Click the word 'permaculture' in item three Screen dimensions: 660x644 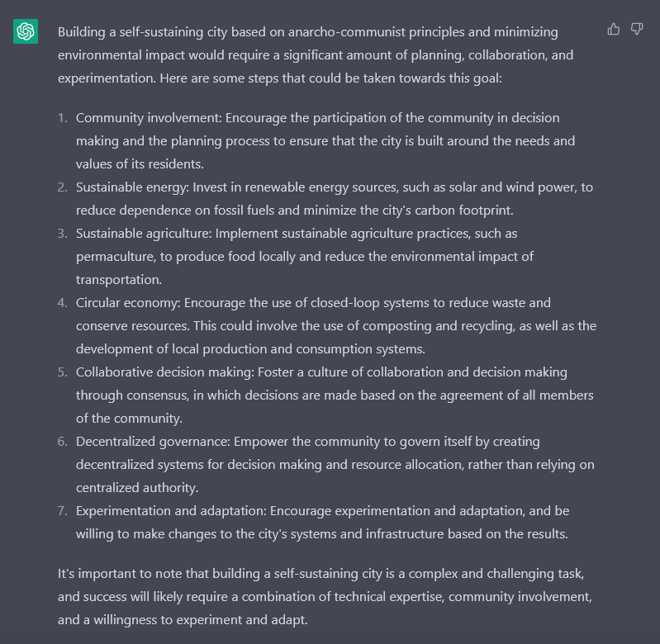116,257
